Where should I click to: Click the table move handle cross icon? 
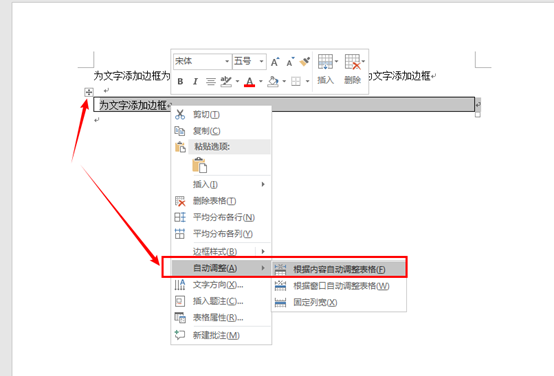tap(89, 92)
